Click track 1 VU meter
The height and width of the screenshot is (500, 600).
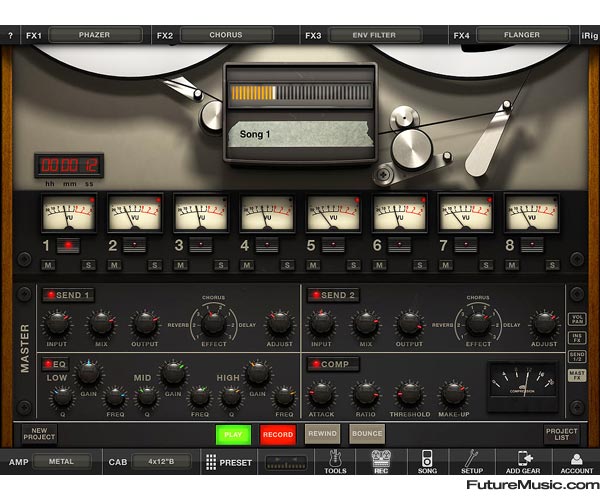pyautogui.click(x=69, y=213)
